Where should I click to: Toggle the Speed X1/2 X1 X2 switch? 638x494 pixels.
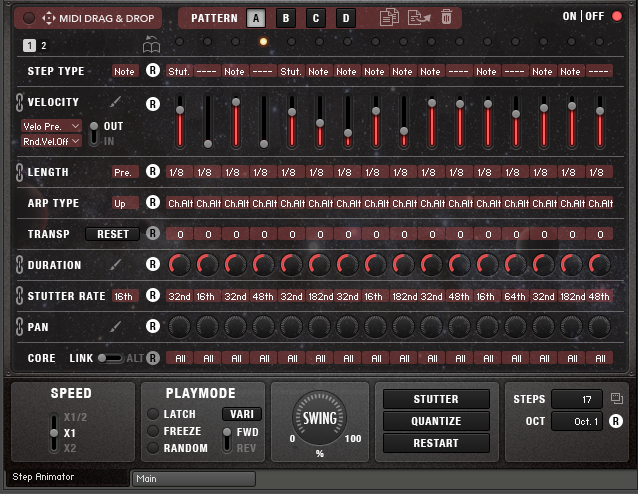tap(54, 433)
